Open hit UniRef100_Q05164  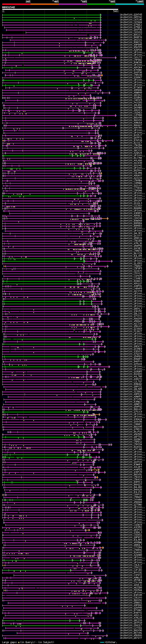(131, 364)
